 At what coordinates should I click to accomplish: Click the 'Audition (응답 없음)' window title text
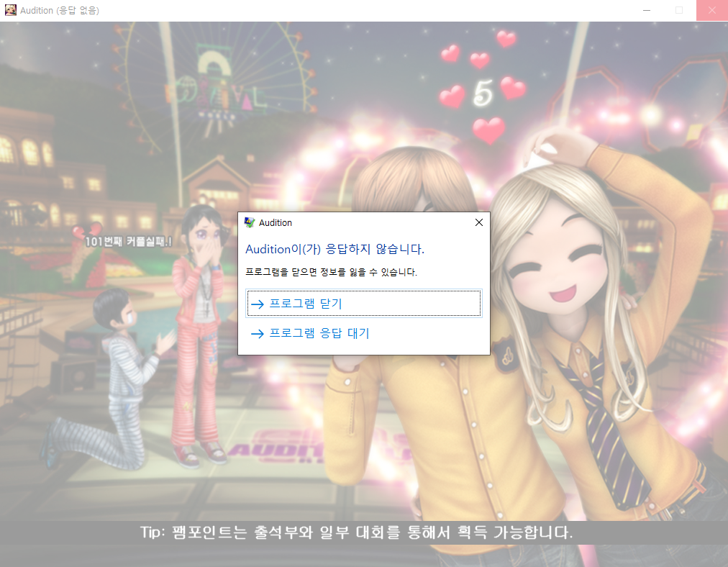pos(60,10)
